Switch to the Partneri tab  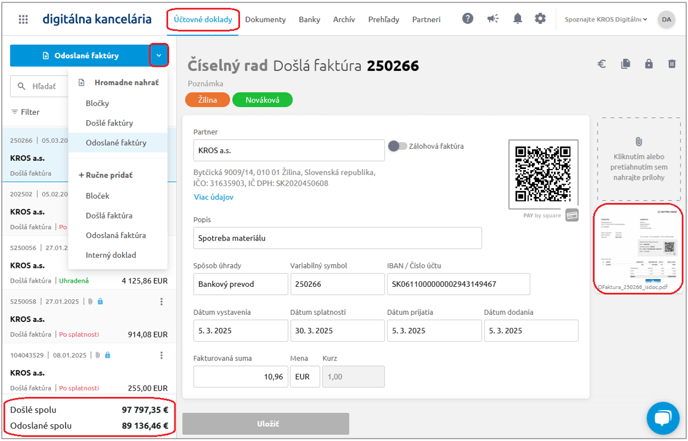coord(426,19)
